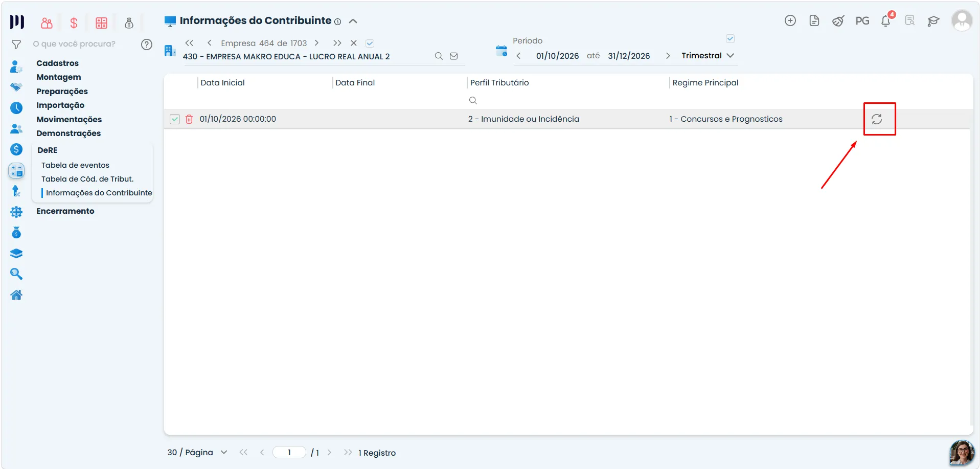Viewport: 980px width, 469px height.
Task: Open the assistant chat avatar at bottom right
Action: [x=962, y=453]
